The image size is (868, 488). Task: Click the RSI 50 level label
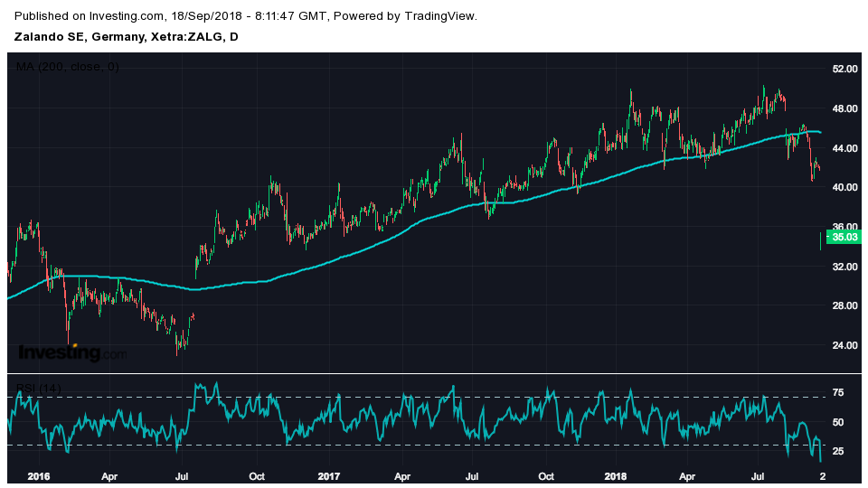[838, 422]
